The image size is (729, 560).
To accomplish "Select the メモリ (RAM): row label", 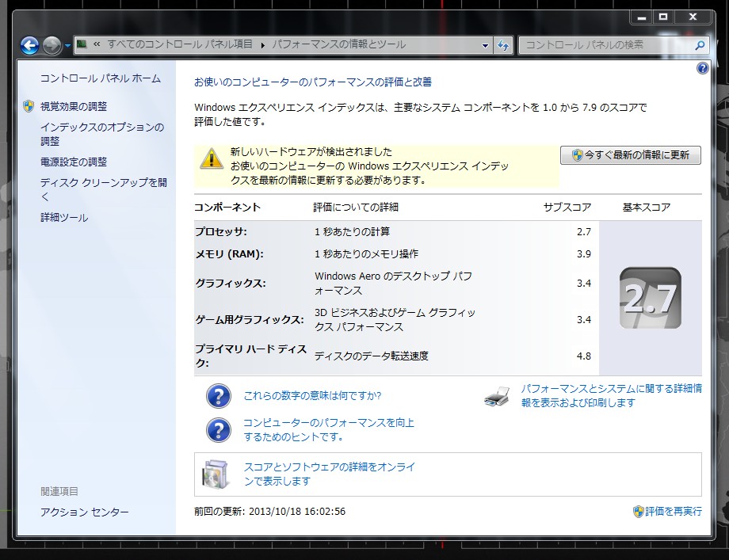I will click(230, 253).
